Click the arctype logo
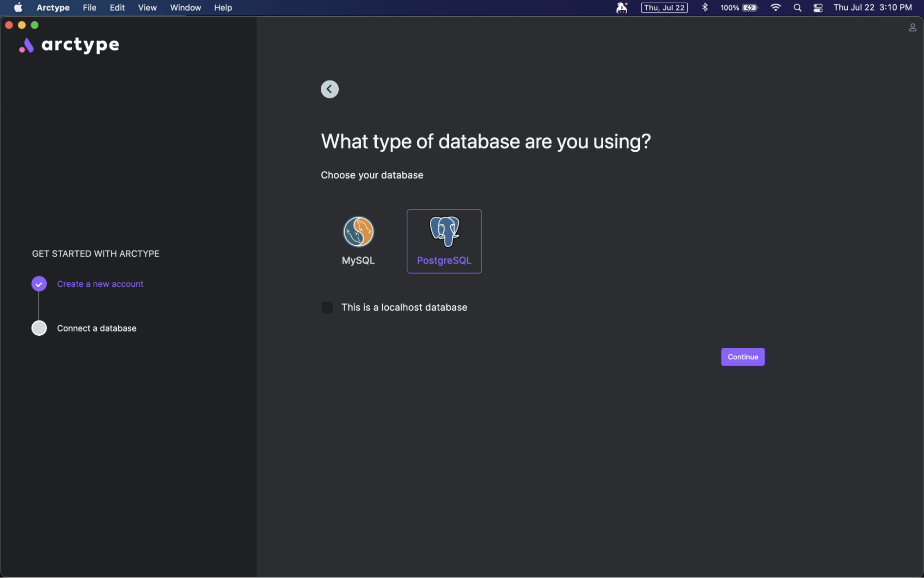The height and width of the screenshot is (578, 924). [x=69, y=45]
